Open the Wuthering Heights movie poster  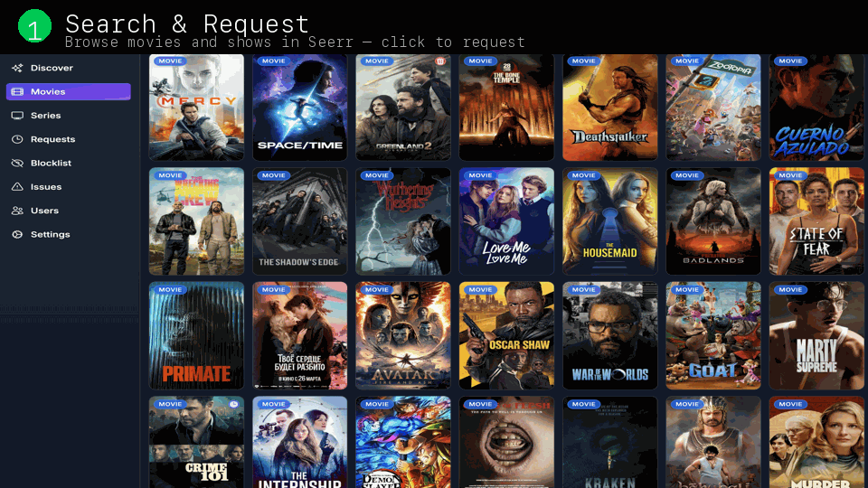403,221
